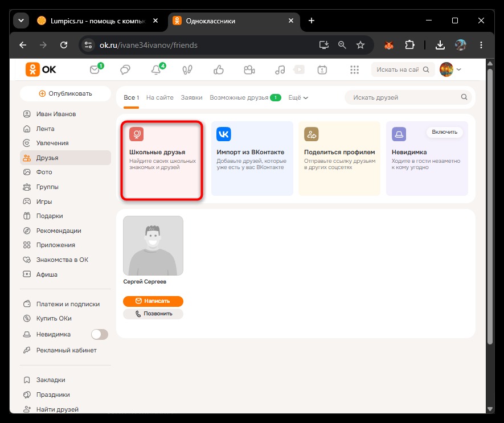
Task: Open the browser extensions puzzle icon
Action: 409,45
